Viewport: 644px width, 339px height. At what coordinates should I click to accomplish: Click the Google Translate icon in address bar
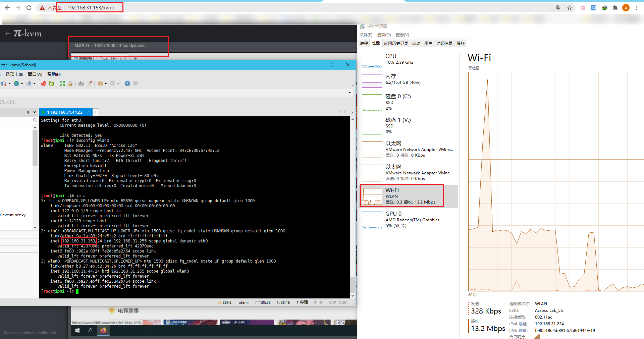click(x=559, y=8)
